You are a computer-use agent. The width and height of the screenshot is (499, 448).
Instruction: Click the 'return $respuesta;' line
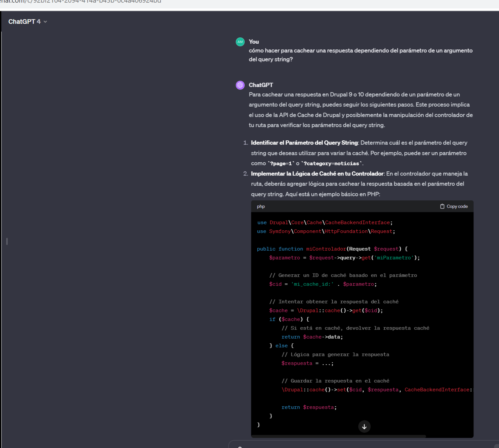click(x=309, y=407)
